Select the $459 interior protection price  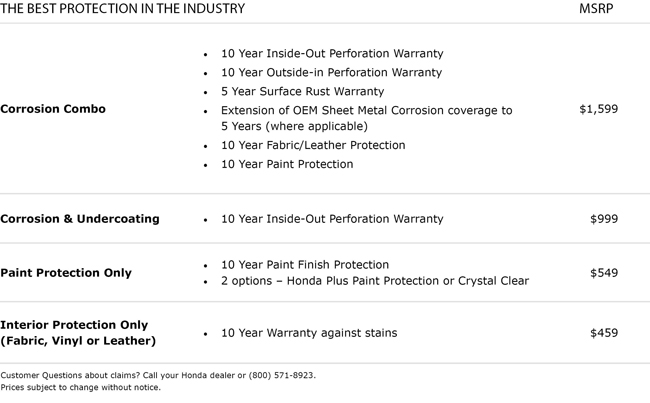(604, 333)
